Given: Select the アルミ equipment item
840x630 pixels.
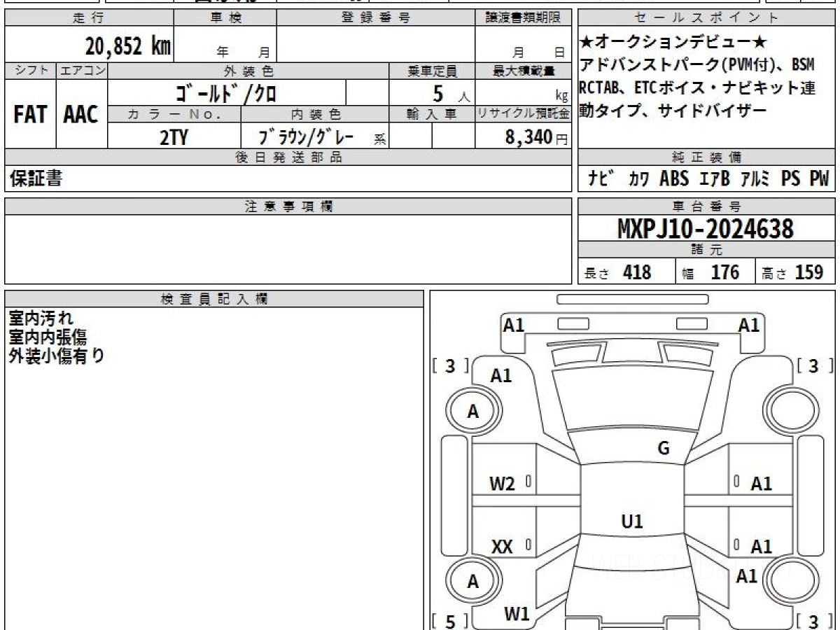Looking at the screenshot, I should (x=755, y=179).
